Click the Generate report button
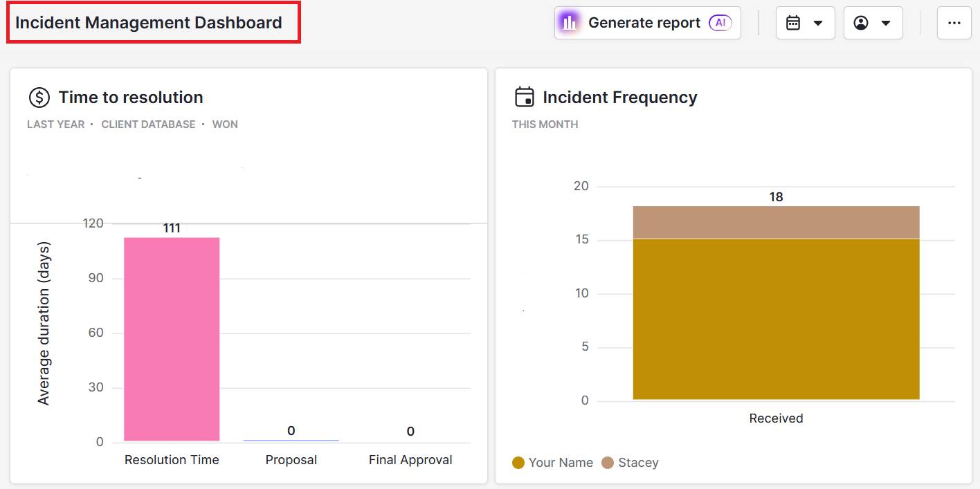Screen dimensions: 980x489 [644, 22]
